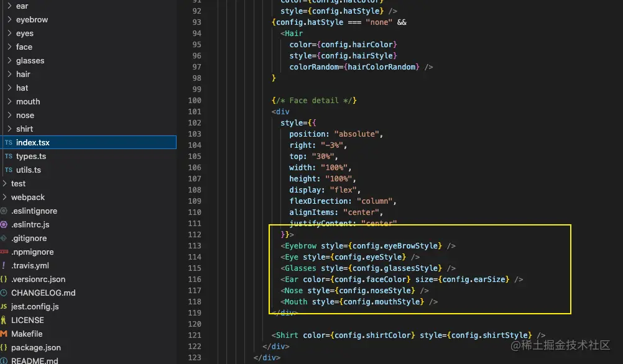Open .versionrc.json file
623x364 pixels.
38,280
